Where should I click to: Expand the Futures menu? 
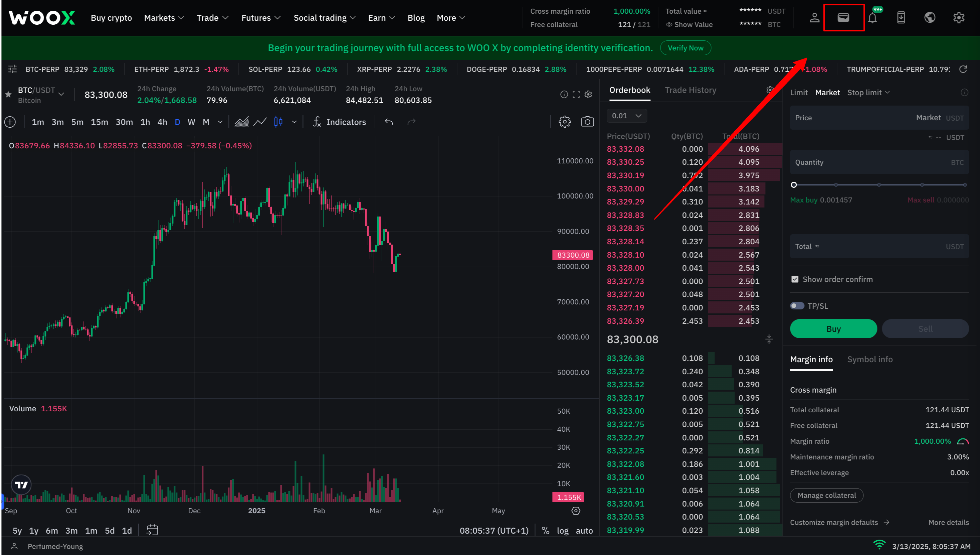(x=261, y=17)
